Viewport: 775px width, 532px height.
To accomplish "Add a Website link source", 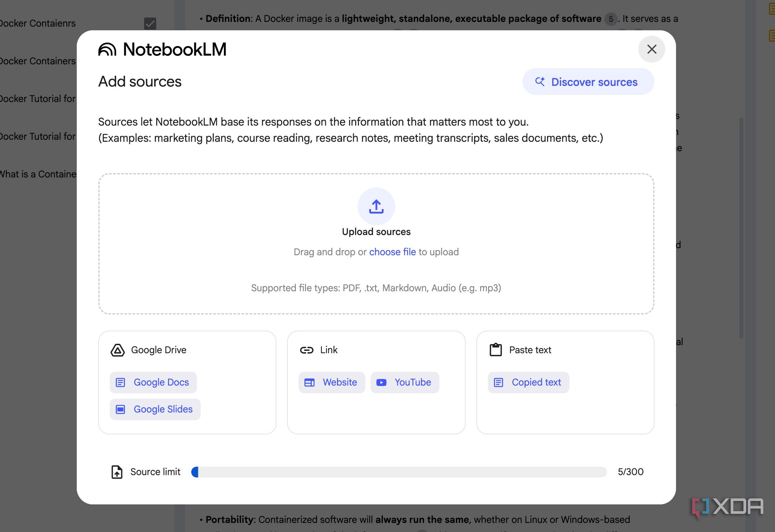I will [332, 382].
